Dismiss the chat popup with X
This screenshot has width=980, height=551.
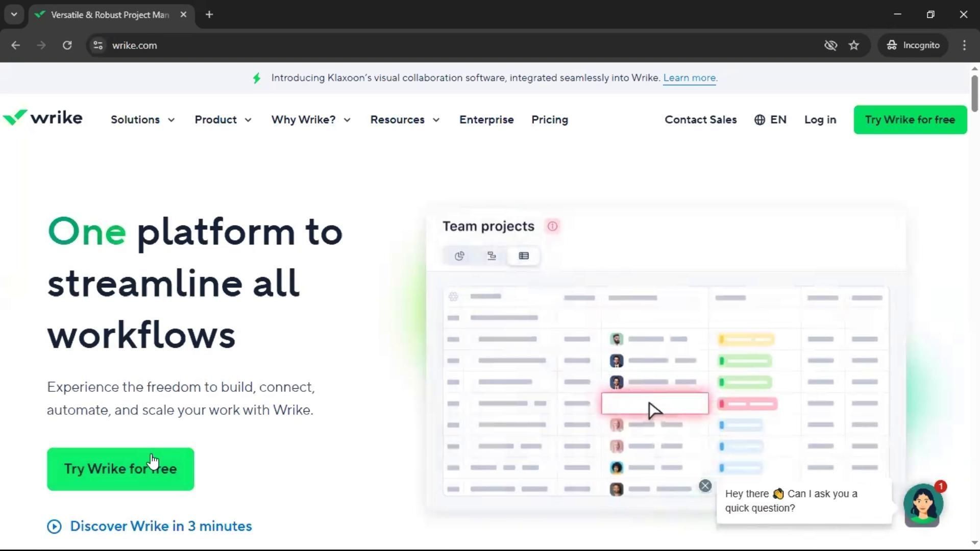pyautogui.click(x=705, y=486)
